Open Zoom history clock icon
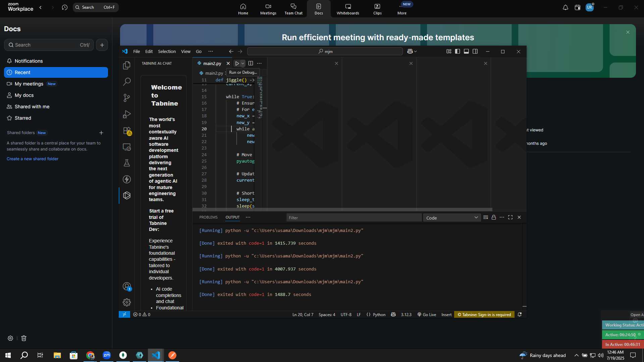Viewport: 644px width, 362px height. (65, 7)
